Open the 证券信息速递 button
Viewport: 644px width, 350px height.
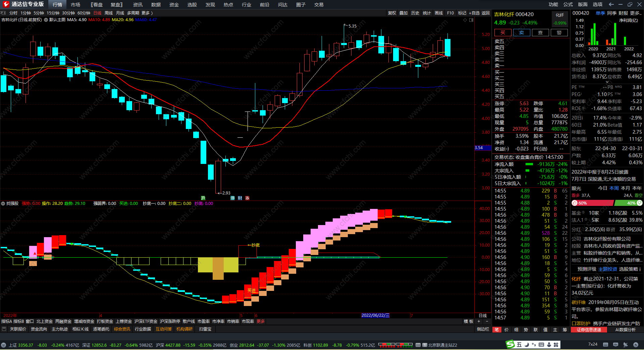(589, 330)
